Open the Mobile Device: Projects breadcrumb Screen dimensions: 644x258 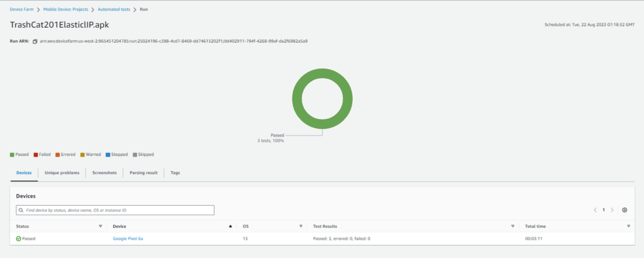[x=65, y=9]
